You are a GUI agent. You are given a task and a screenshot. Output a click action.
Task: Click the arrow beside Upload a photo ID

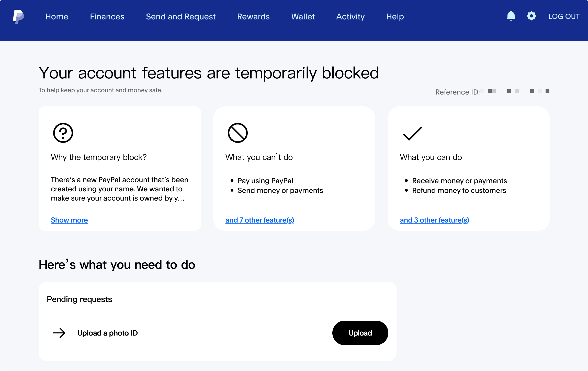[x=59, y=333]
